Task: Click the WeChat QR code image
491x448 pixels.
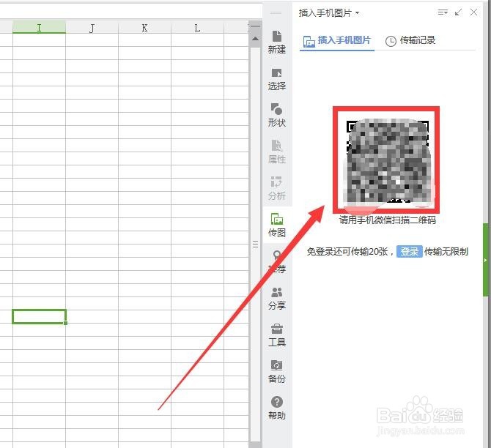Action: pyautogui.click(x=388, y=160)
